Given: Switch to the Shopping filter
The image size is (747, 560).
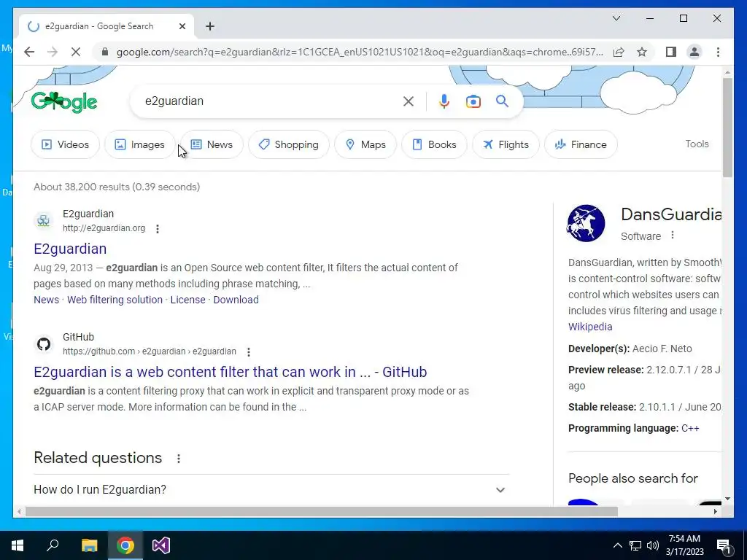Looking at the screenshot, I should coord(289,144).
